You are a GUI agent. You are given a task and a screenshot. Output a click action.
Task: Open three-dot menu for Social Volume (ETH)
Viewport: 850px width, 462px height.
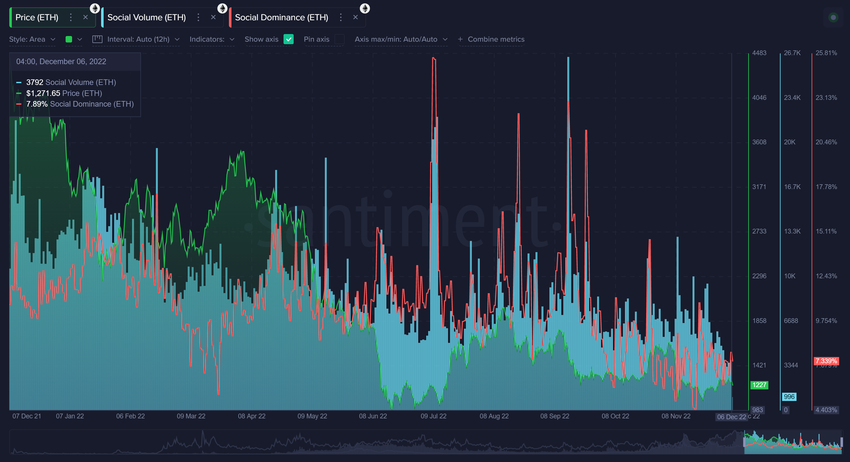coord(198,17)
